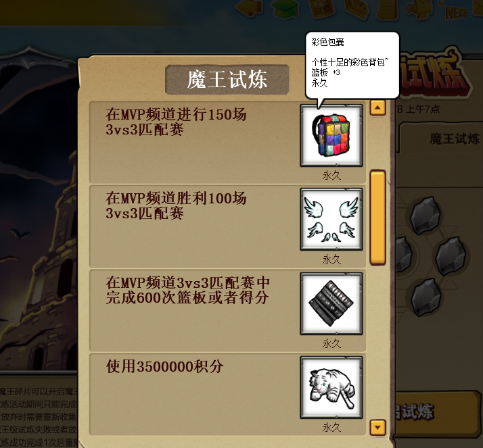Open the NEWS icon in top bar
Image resolution: width=483 pixels, height=448 pixels.
pos(457,12)
